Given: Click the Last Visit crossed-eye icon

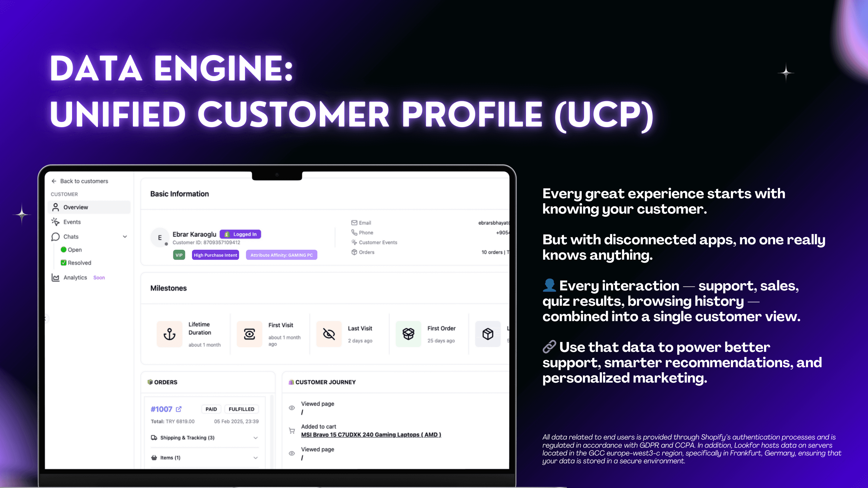Looking at the screenshot, I should click(329, 334).
